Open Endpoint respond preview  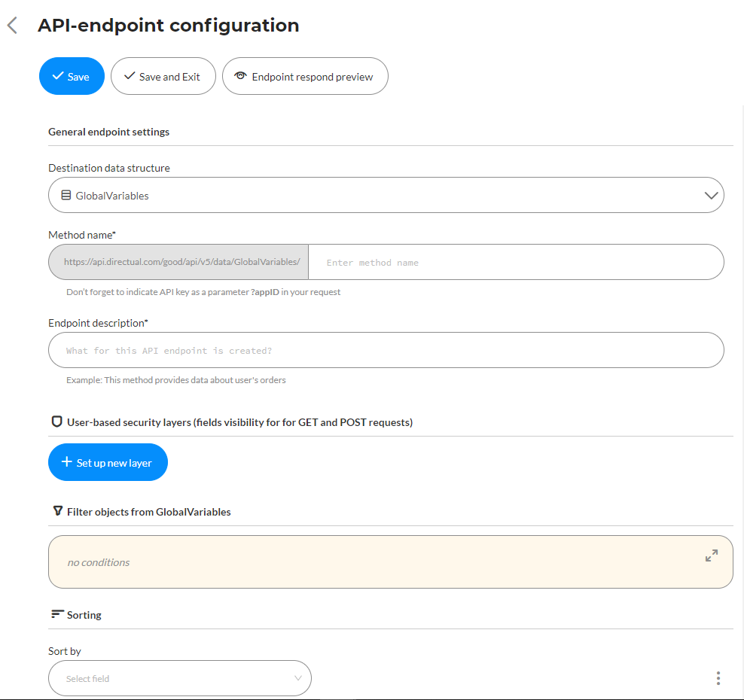(305, 76)
